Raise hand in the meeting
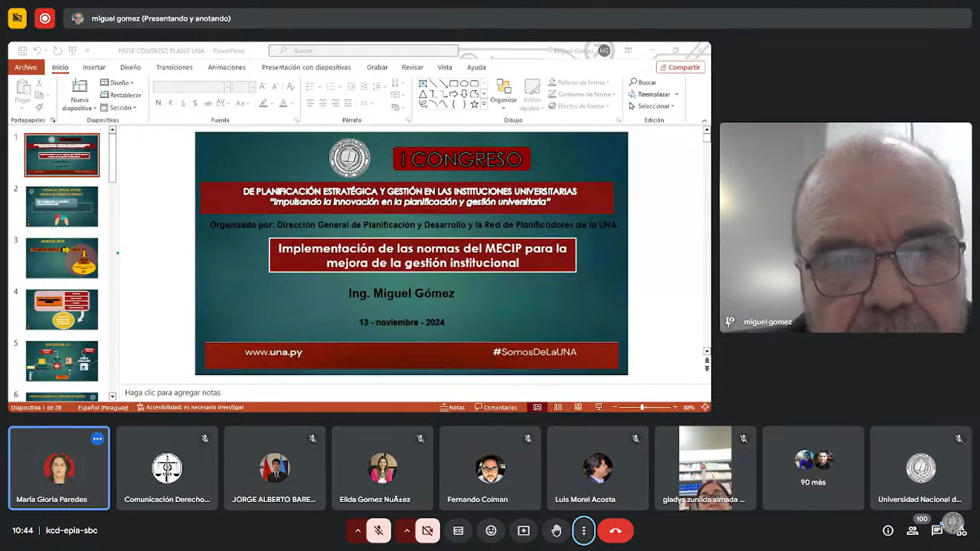The height and width of the screenshot is (551, 980). pos(556,531)
